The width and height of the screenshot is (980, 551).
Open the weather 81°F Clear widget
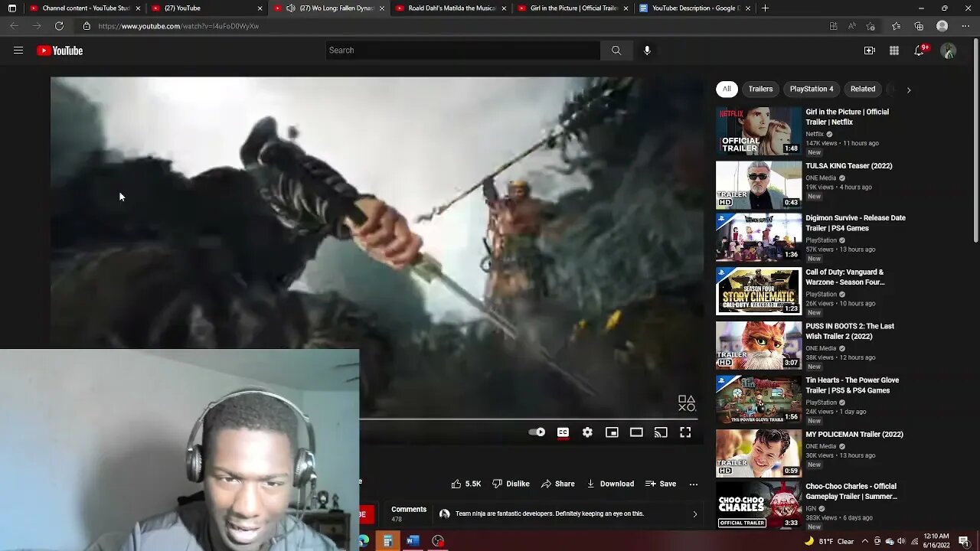pos(828,541)
